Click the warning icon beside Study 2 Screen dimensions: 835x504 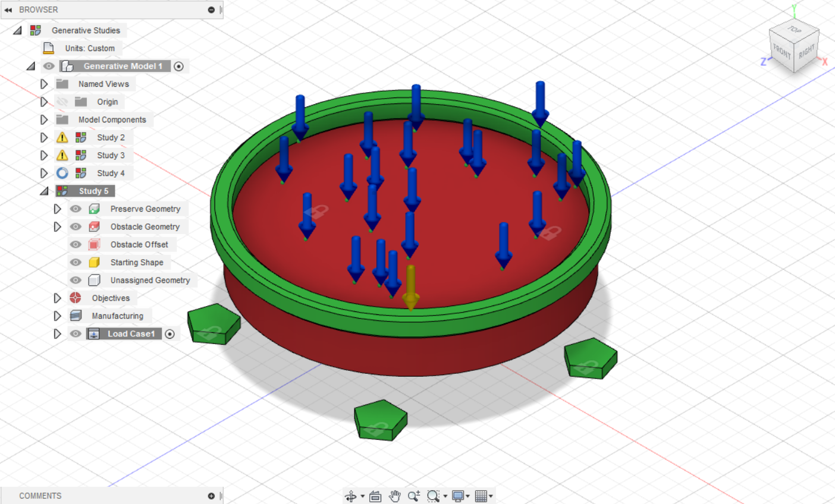tap(62, 137)
